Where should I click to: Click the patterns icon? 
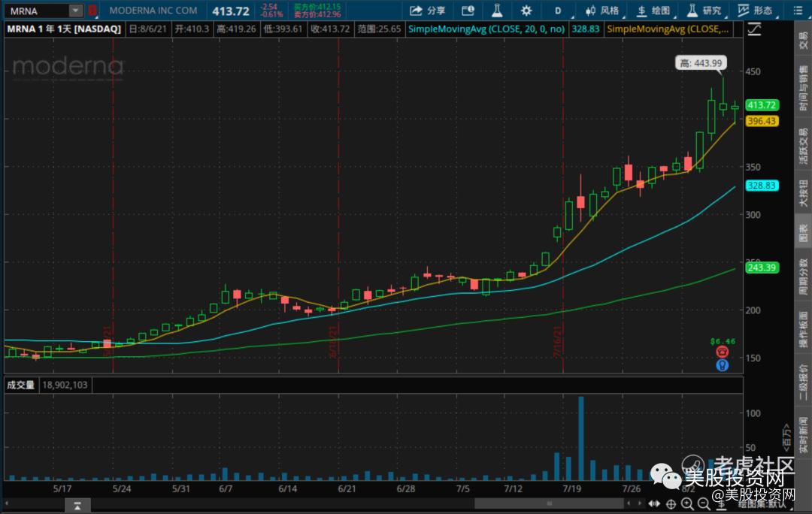coord(743,11)
